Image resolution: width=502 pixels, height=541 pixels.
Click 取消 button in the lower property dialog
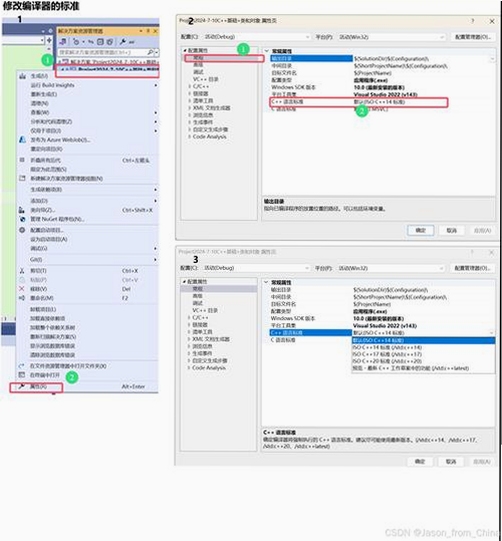(451, 461)
